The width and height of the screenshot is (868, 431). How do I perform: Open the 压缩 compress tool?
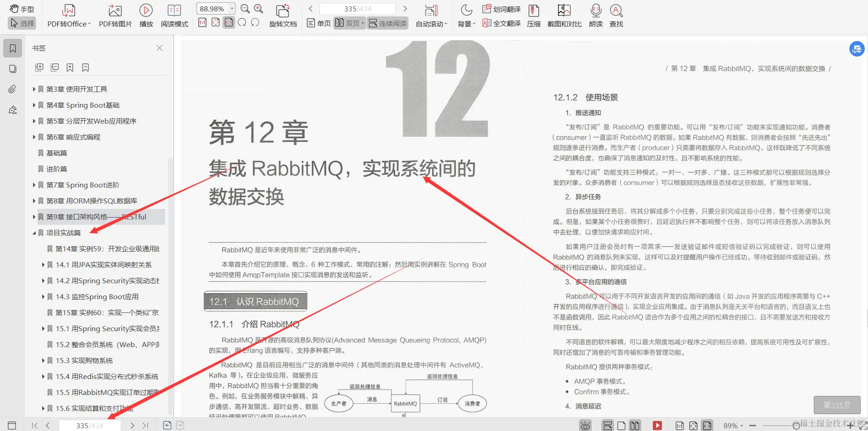(533, 15)
